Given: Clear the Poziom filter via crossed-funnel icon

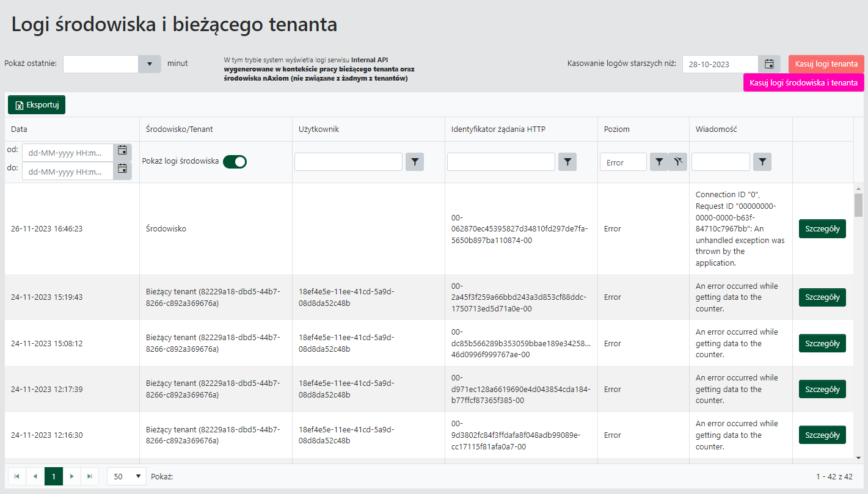Looking at the screenshot, I should click(677, 162).
